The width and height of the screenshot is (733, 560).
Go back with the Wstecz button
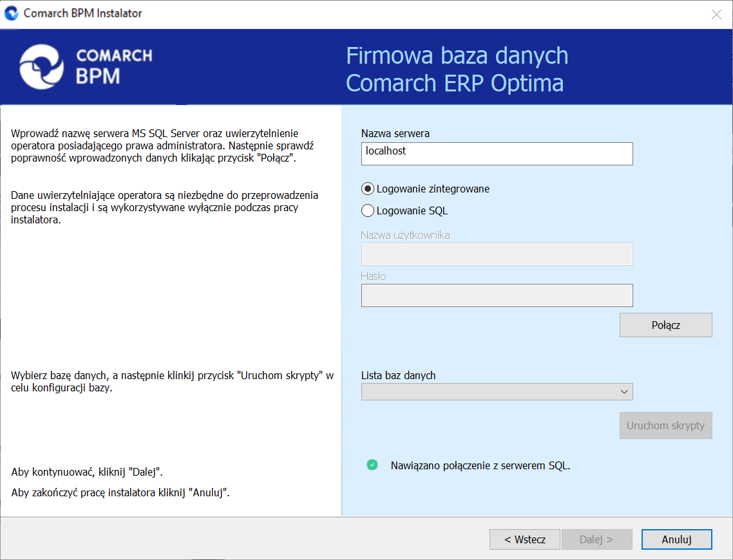[x=524, y=539]
